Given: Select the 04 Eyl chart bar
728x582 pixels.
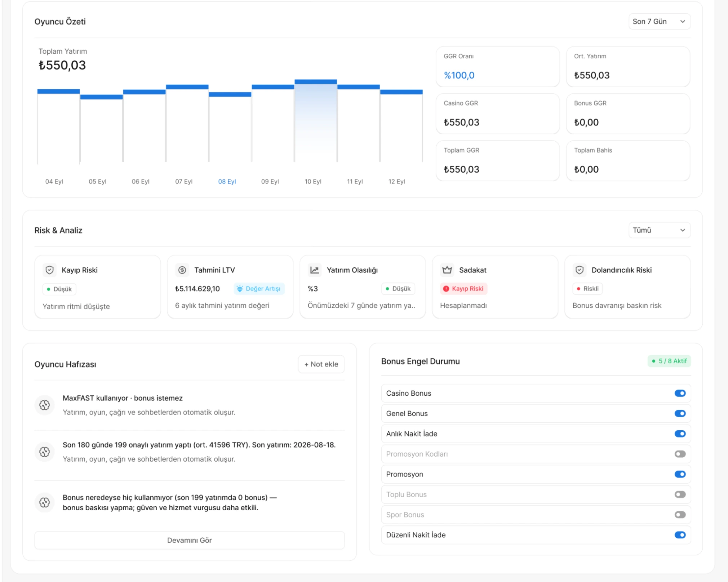Looking at the screenshot, I should (x=59, y=126).
